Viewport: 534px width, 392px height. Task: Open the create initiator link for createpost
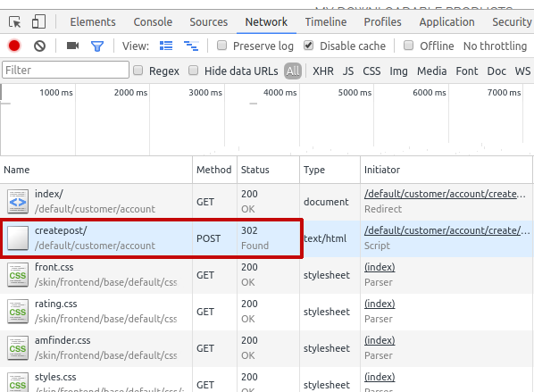[447, 230]
